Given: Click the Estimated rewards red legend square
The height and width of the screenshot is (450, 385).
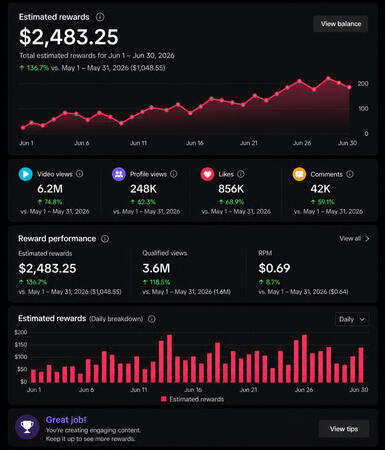Looking at the screenshot, I should click(164, 399).
